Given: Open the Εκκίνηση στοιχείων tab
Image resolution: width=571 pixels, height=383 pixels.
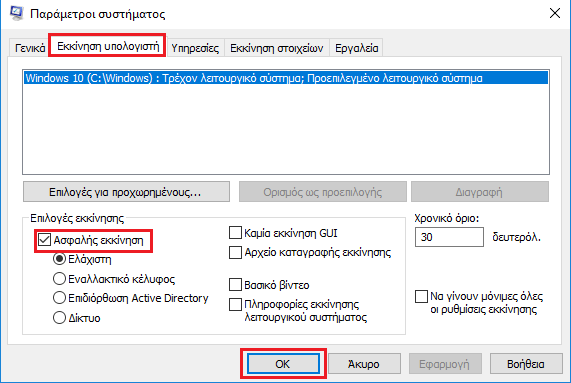Looking at the screenshot, I should pos(277,48).
